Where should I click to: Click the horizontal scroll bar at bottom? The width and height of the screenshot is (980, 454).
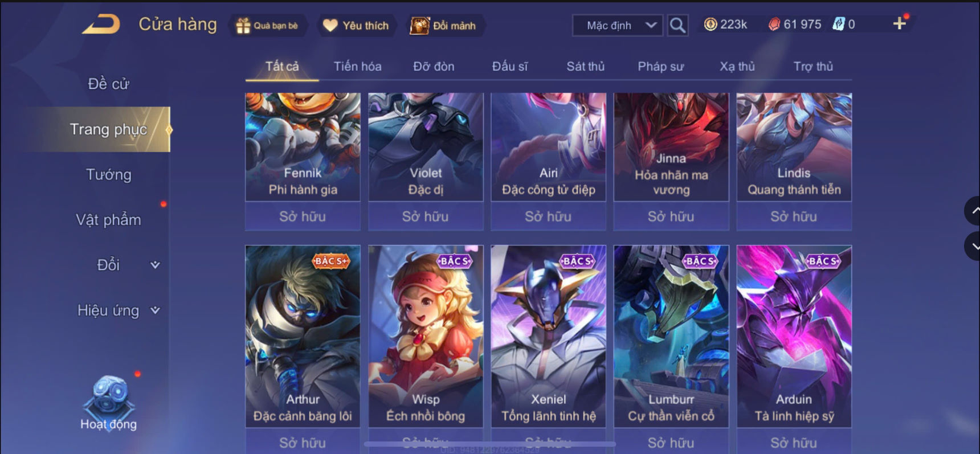490,443
